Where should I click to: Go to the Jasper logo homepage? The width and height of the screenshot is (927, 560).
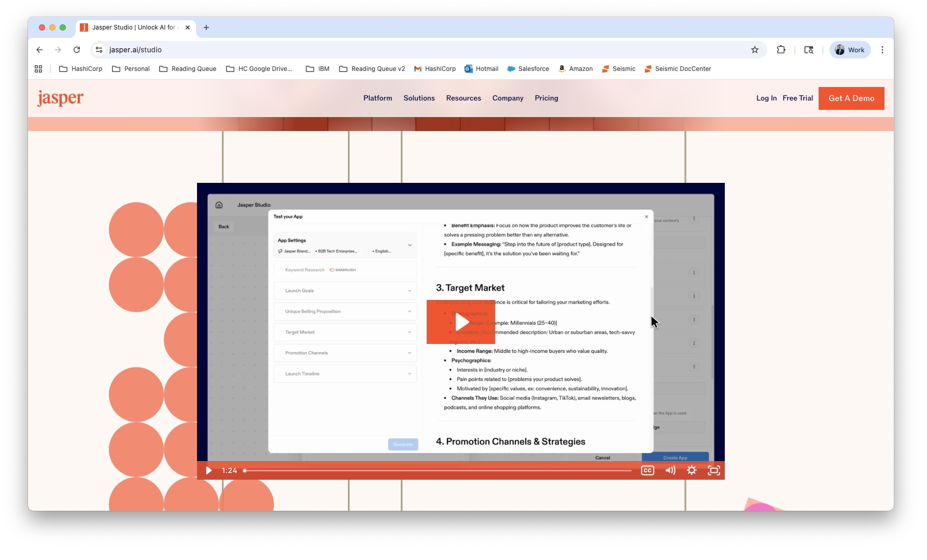coord(60,98)
